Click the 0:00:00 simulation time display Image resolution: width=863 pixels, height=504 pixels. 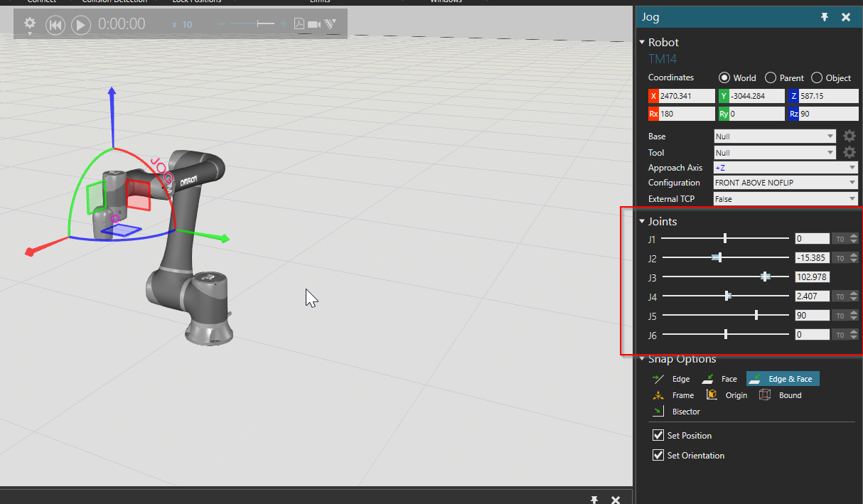click(x=122, y=24)
